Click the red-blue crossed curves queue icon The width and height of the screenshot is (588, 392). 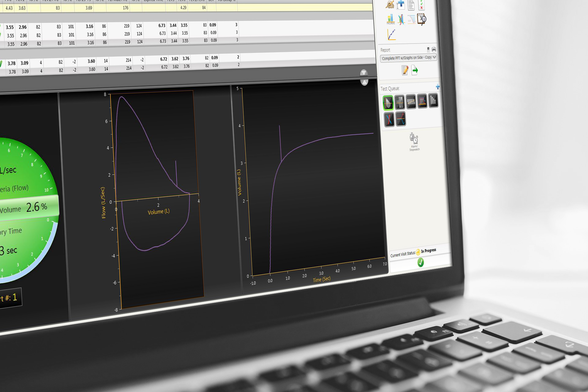389,119
